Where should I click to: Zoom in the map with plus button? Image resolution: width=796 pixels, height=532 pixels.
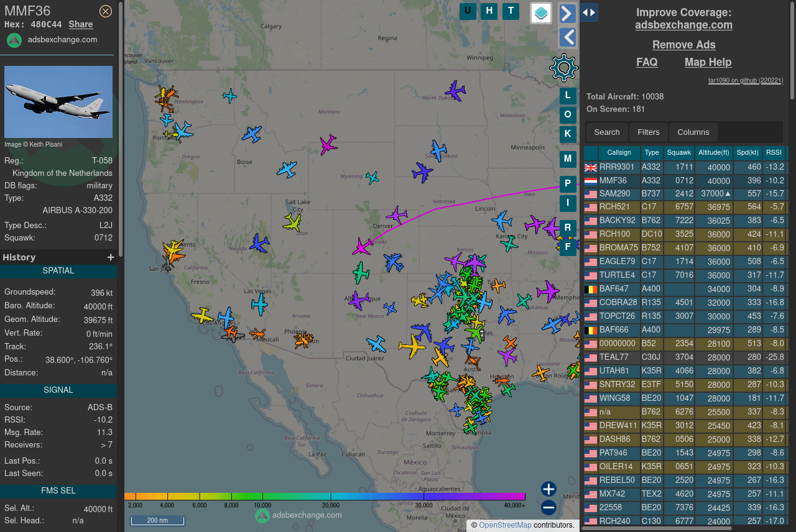pyautogui.click(x=548, y=489)
